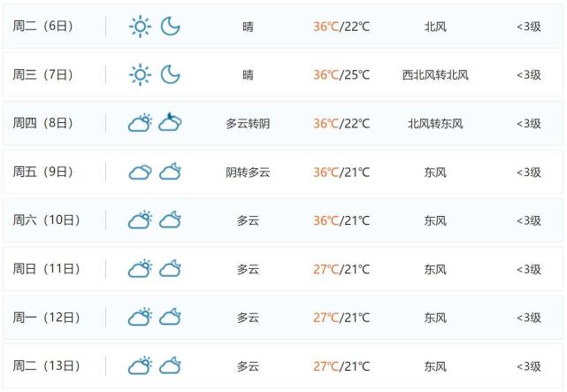Click the cloudy night icon for 周五 (9日)

pyautogui.click(x=170, y=172)
